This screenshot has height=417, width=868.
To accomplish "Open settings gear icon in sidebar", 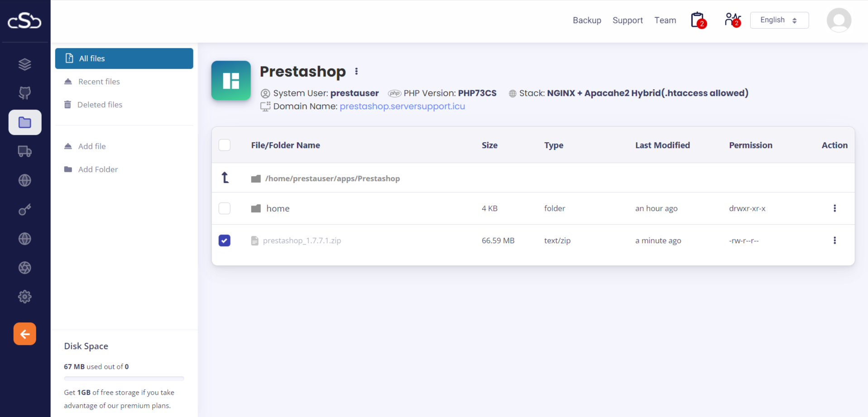I will click(25, 297).
